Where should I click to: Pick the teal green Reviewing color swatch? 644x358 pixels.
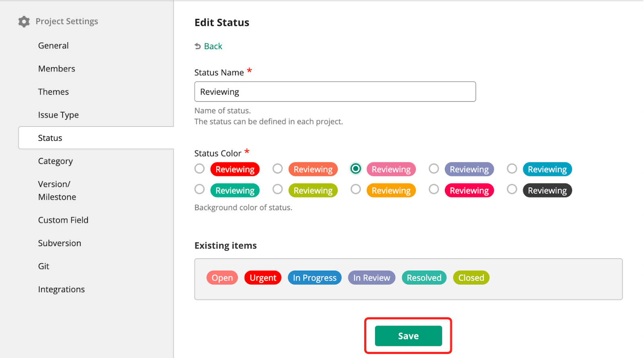coord(235,190)
